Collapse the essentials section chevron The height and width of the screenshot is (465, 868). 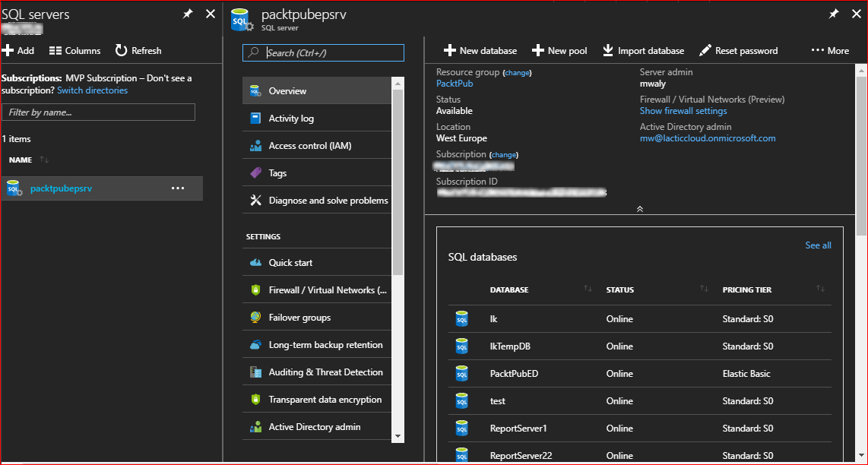640,209
